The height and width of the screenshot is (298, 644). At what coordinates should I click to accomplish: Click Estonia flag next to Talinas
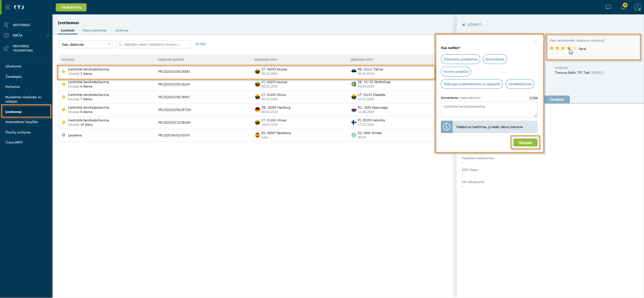coord(354,71)
